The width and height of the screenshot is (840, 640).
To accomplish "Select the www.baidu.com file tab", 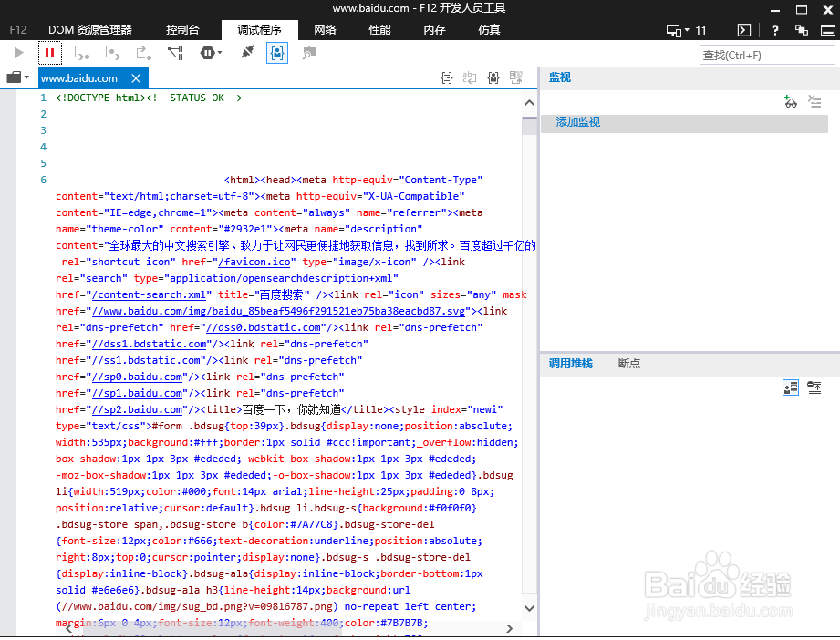I will point(79,78).
